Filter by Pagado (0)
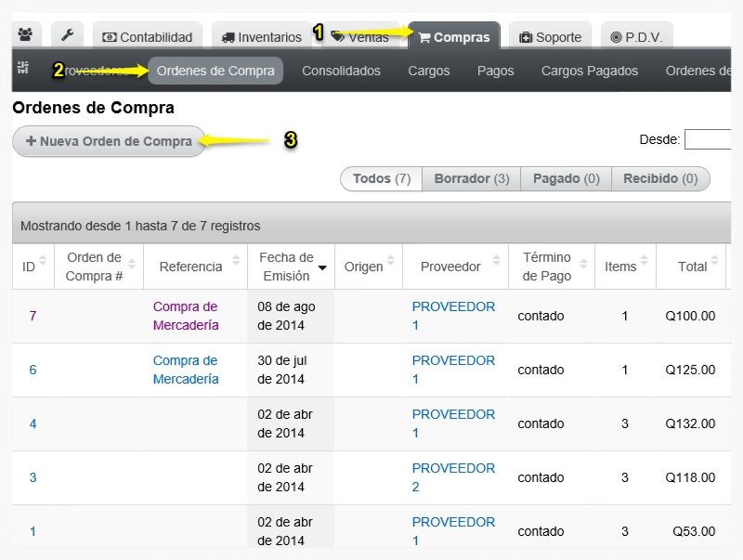The image size is (743, 560). (567, 178)
